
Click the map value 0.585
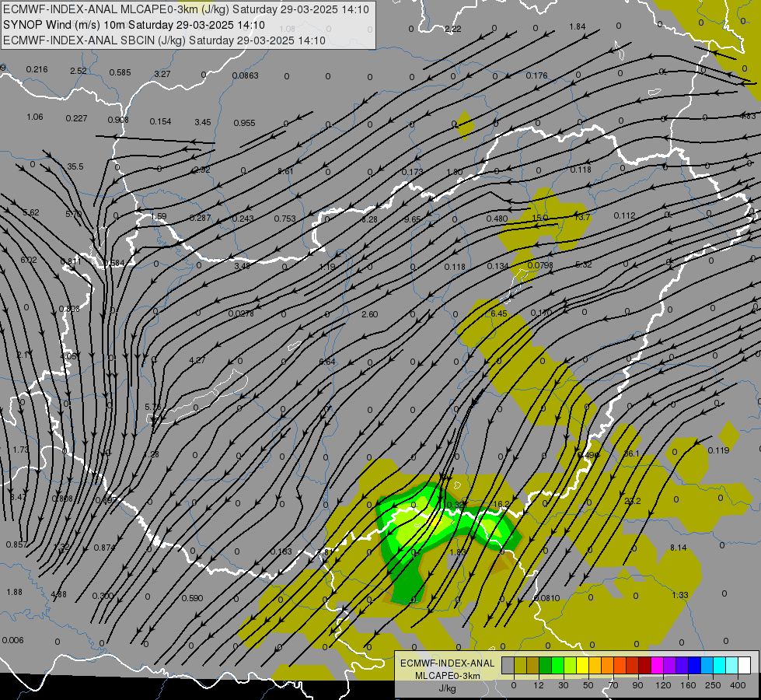120,73
